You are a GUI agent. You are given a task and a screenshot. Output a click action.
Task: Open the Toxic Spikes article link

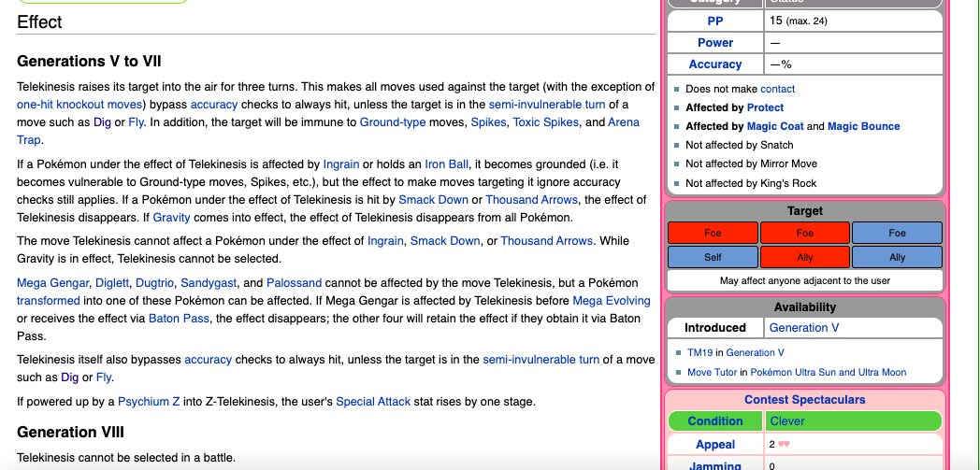547,122
